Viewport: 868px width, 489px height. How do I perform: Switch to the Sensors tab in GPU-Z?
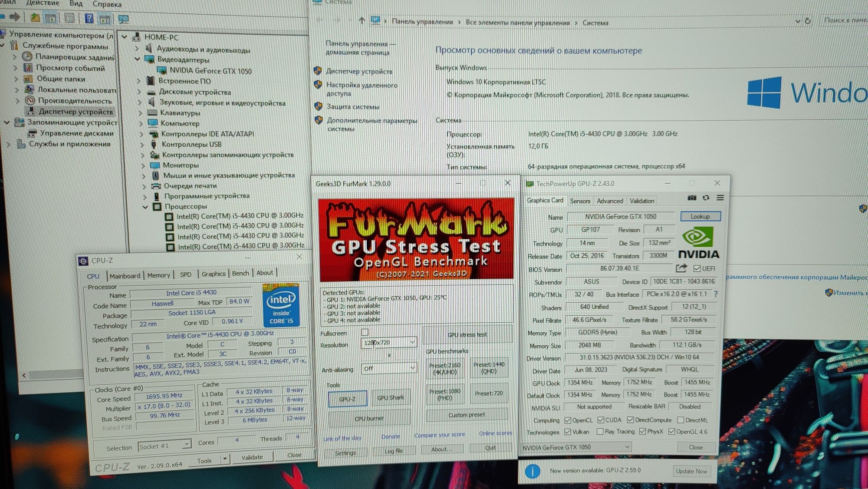(580, 201)
